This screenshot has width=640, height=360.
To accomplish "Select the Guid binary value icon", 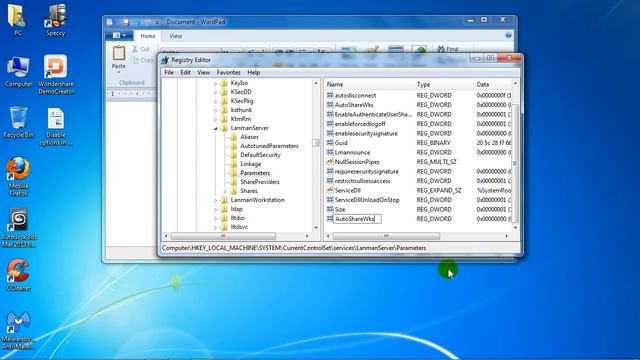I will 330,143.
